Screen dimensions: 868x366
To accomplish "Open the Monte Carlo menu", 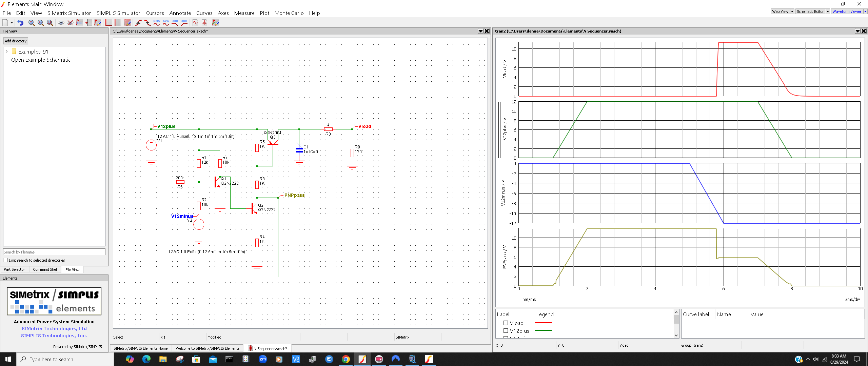I will pos(289,13).
